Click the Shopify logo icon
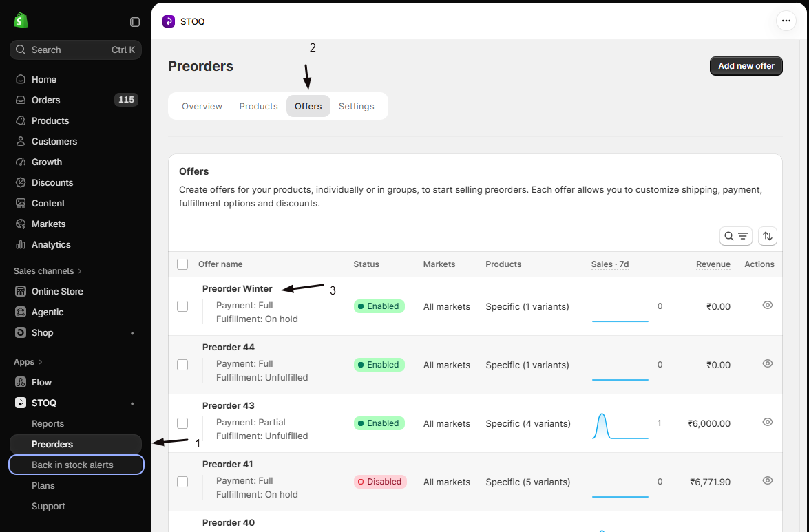The height and width of the screenshot is (532, 809). coord(21,21)
